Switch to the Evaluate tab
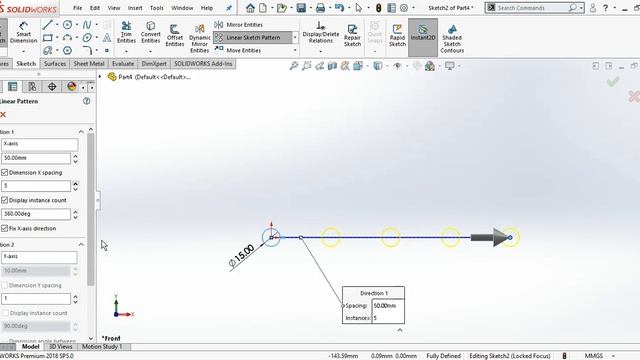Image resolution: width=640 pixels, height=360 pixels. coord(123,64)
